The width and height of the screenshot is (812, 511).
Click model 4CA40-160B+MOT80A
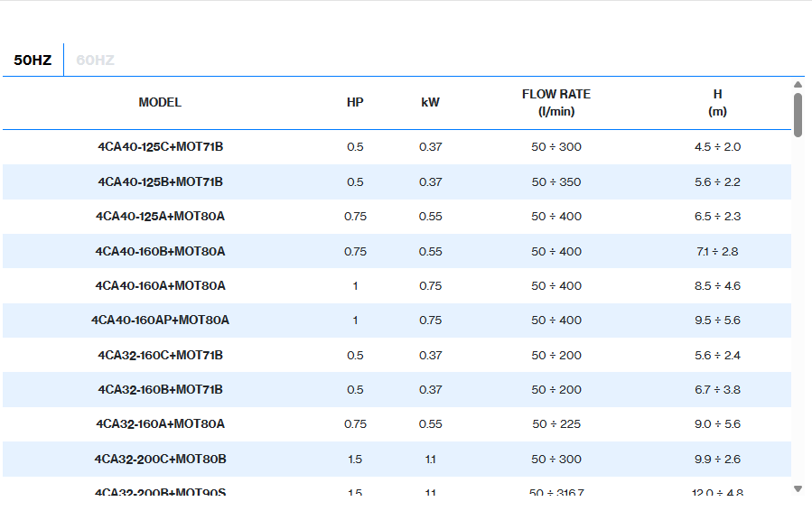point(160,252)
